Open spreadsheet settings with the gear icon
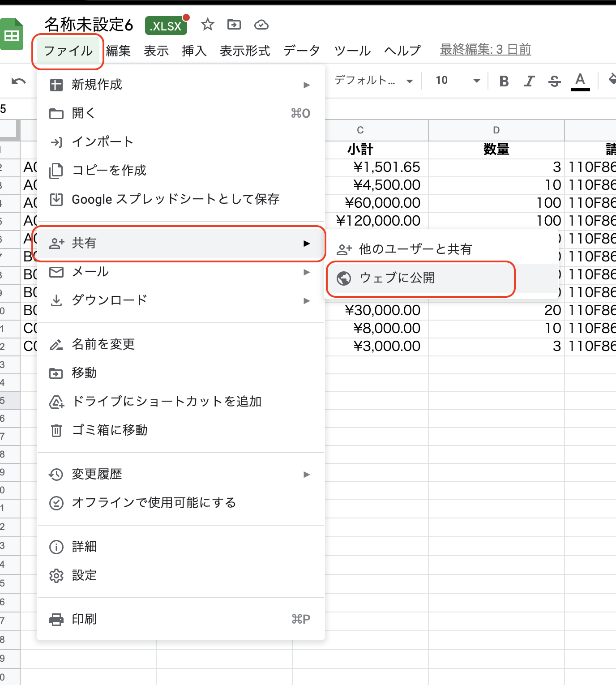Screen dimensions: 616x685 click(84, 575)
